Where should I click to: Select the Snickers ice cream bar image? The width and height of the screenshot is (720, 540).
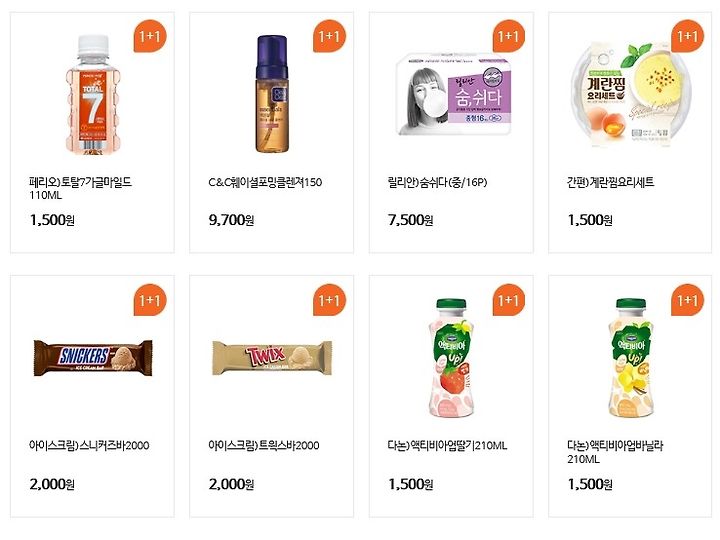point(93,358)
